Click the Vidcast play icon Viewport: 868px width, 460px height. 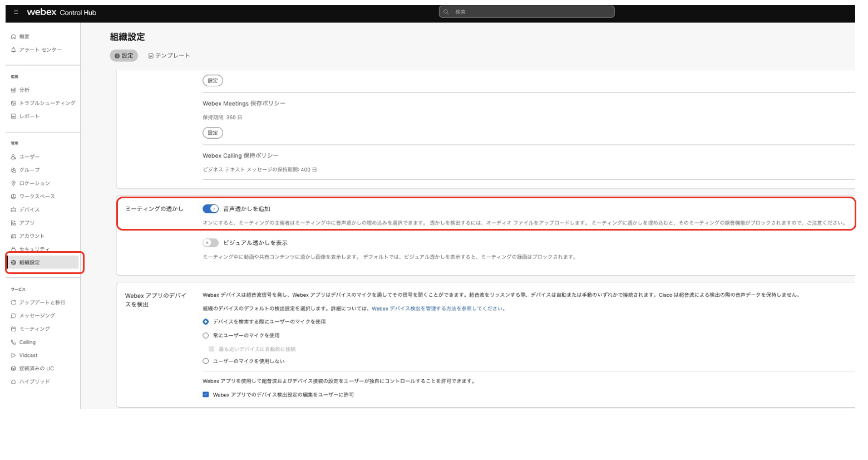(x=13, y=355)
